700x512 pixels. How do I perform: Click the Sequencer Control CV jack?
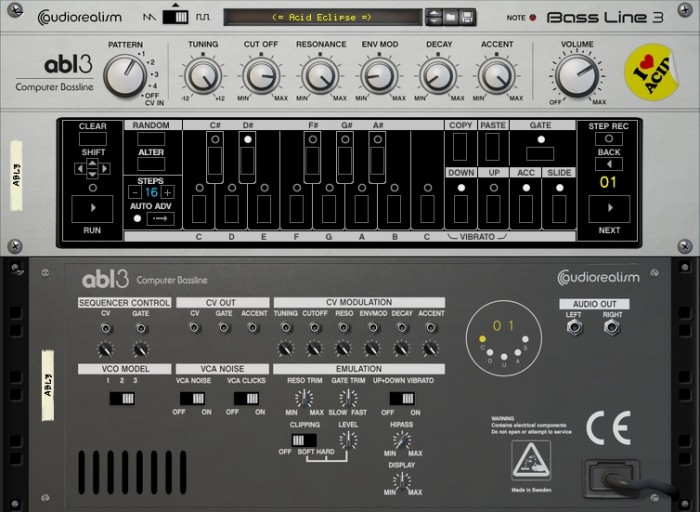(106, 329)
